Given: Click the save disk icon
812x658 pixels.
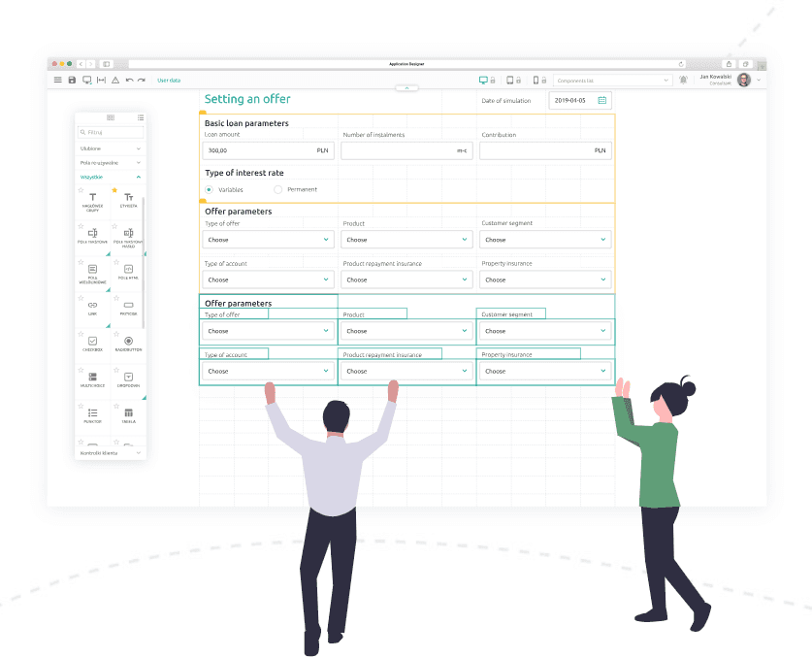Looking at the screenshot, I should (72, 80).
